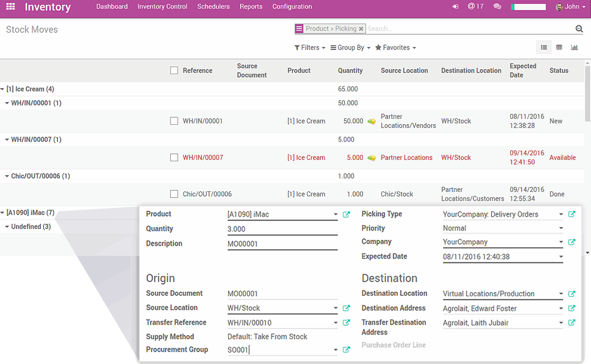591x364 pixels.
Task: Click the group-by facet icon in search
Action: pyautogui.click(x=299, y=28)
